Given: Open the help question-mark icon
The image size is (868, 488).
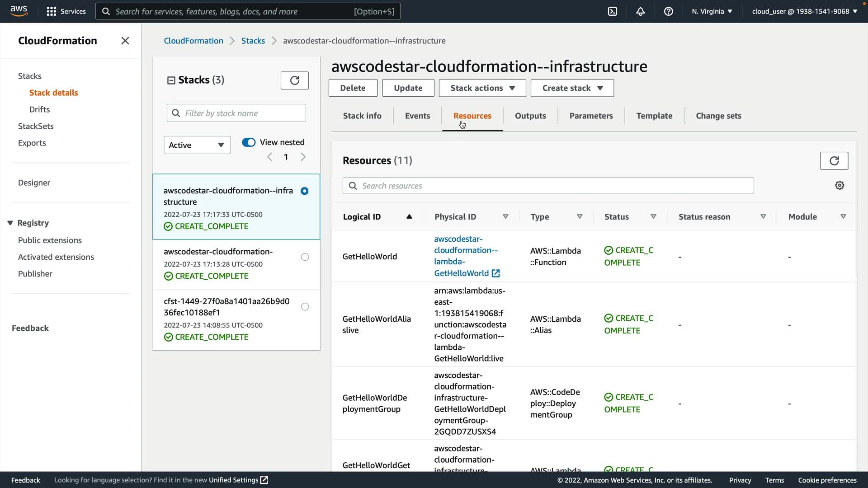Looking at the screenshot, I should pos(669,11).
